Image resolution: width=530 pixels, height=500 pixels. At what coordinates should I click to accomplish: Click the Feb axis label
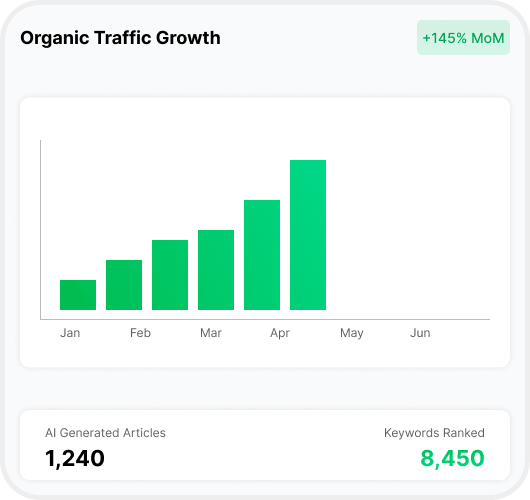pos(140,333)
